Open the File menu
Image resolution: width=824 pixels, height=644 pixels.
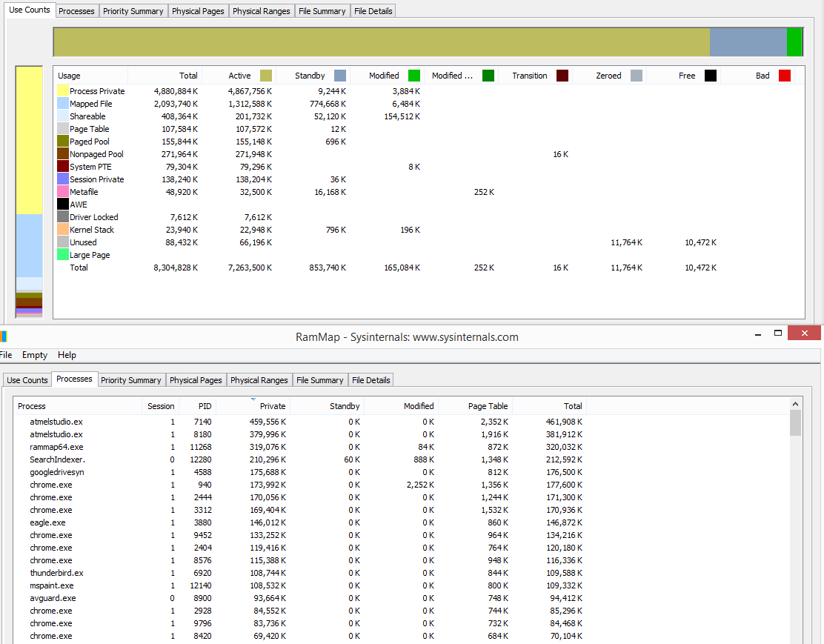click(7, 355)
